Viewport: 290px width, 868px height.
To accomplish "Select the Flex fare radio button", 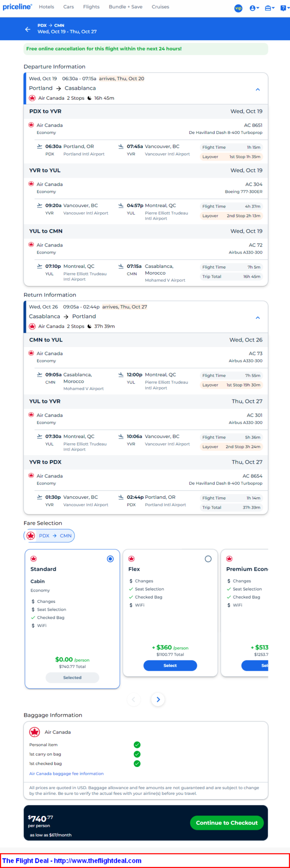I will (x=208, y=559).
